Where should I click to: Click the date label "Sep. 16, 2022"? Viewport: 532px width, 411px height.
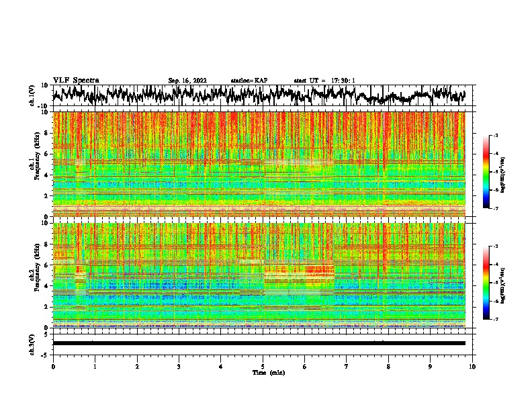coord(187,81)
